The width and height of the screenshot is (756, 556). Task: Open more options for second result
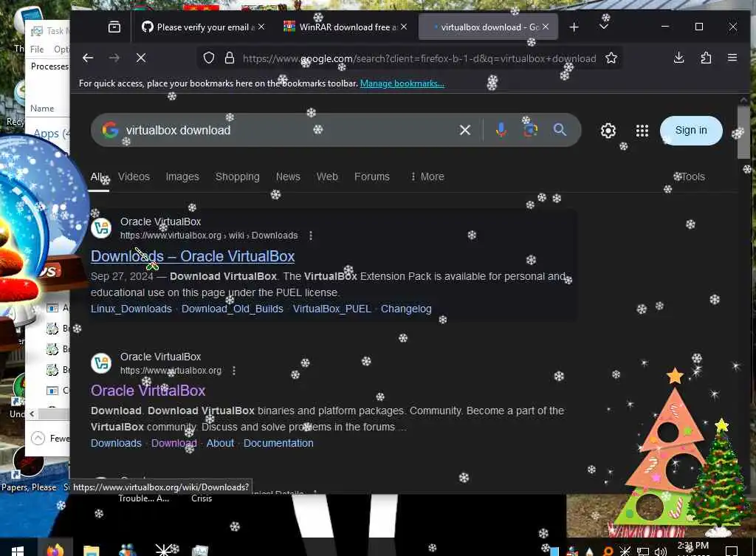click(234, 371)
